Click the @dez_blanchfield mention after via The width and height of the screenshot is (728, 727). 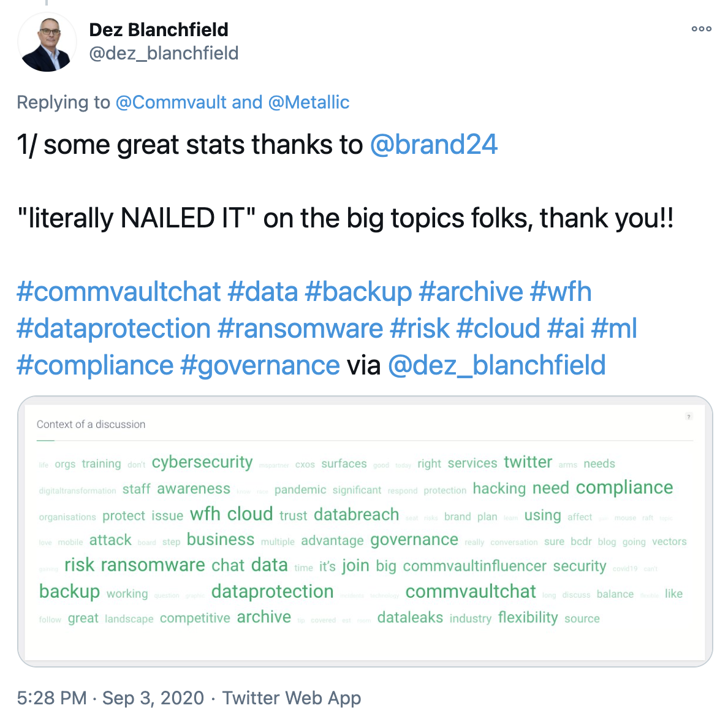pos(497,365)
